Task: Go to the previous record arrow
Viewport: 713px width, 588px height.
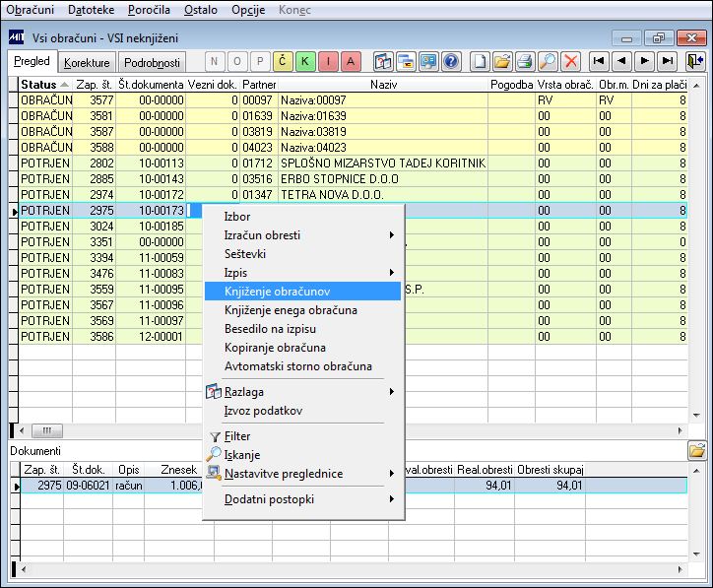Action: coord(621,61)
